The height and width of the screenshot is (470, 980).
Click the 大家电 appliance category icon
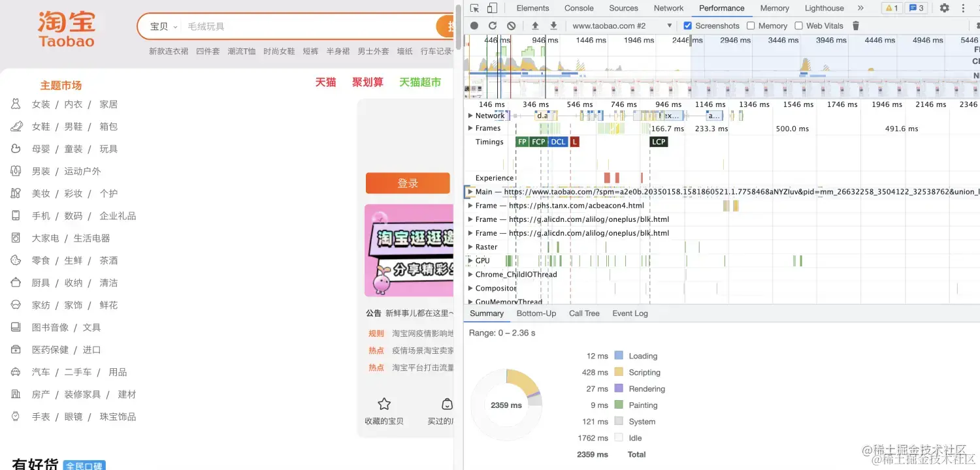coord(16,238)
